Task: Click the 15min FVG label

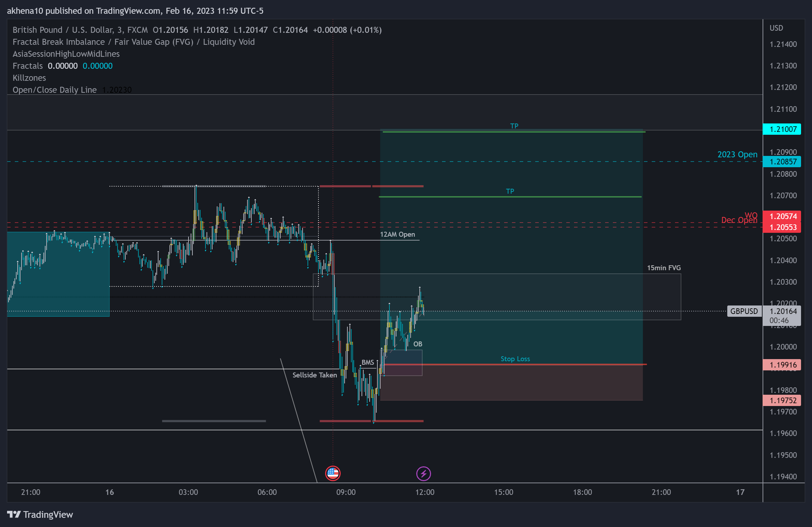Action: click(664, 268)
